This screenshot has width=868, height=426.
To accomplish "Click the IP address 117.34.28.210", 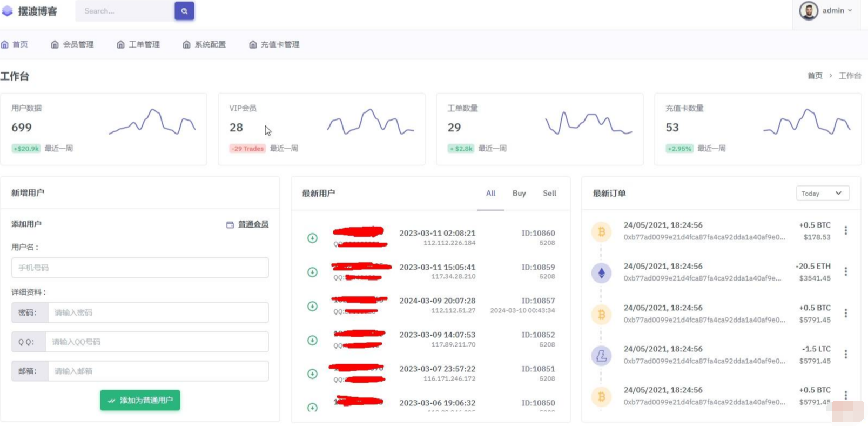I will tap(453, 277).
